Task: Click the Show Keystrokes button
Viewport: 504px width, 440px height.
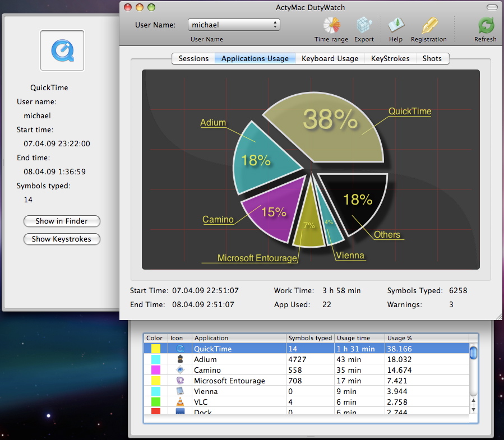Action: point(62,239)
